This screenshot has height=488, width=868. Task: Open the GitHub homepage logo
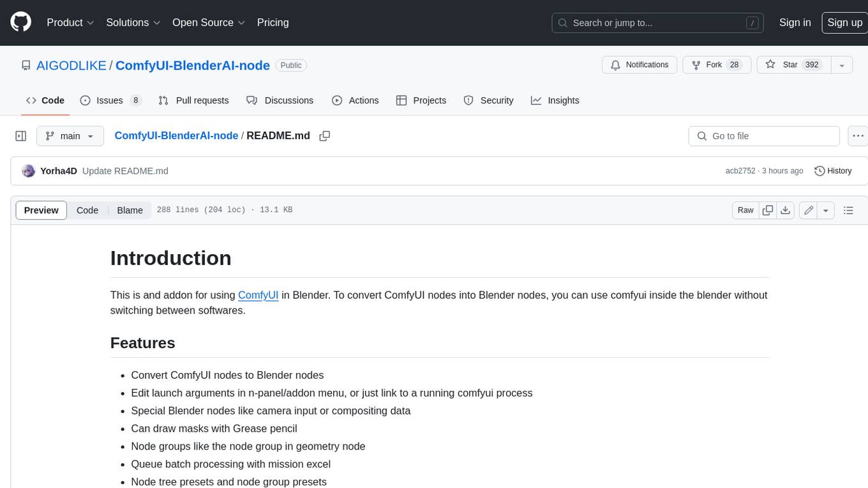click(20, 22)
